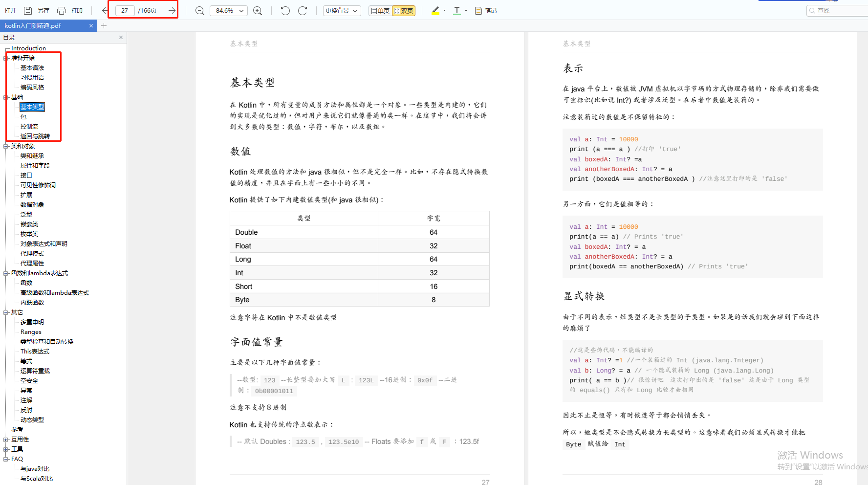The height and width of the screenshot is (485, 868).
Task: Open 属性和字段 outline entry
Action: click(35, 165)
